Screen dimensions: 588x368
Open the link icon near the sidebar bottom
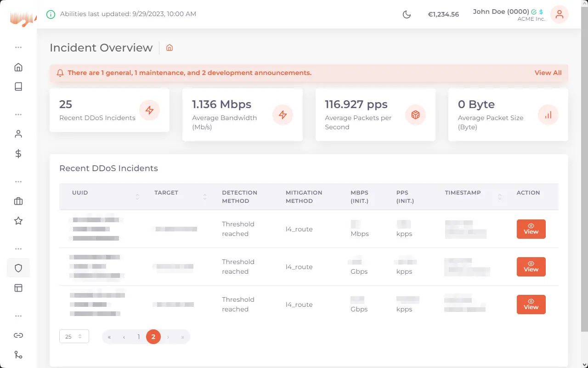(18, 335)
